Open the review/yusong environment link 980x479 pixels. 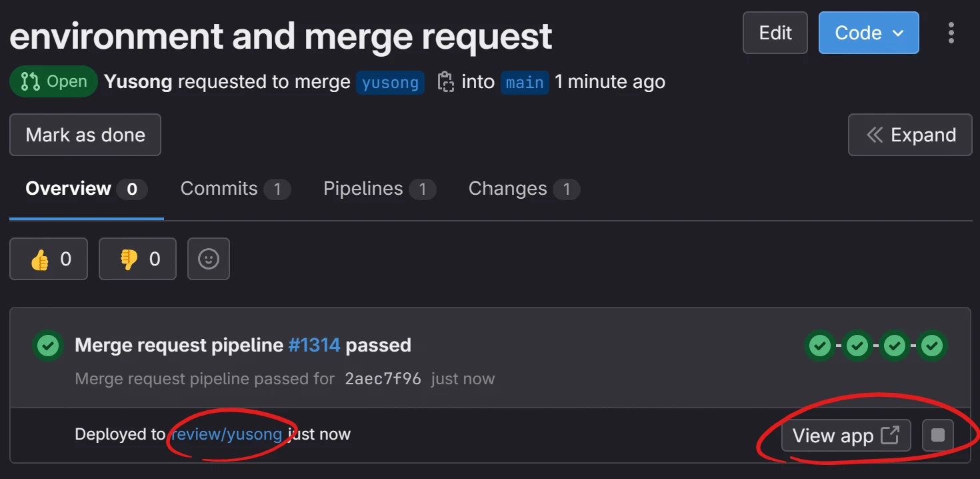point(227,435)
